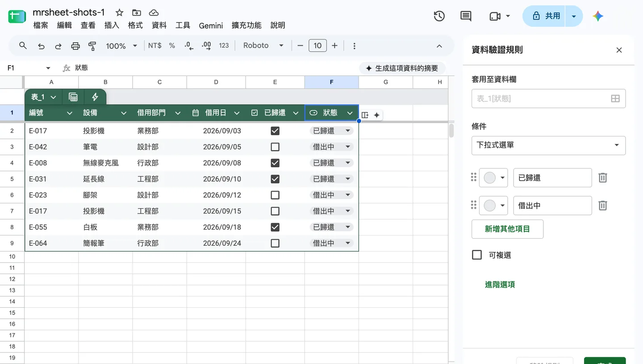Increase decimal places in the toolbar
Screen dimensions: 643x364
pos(206,45)
